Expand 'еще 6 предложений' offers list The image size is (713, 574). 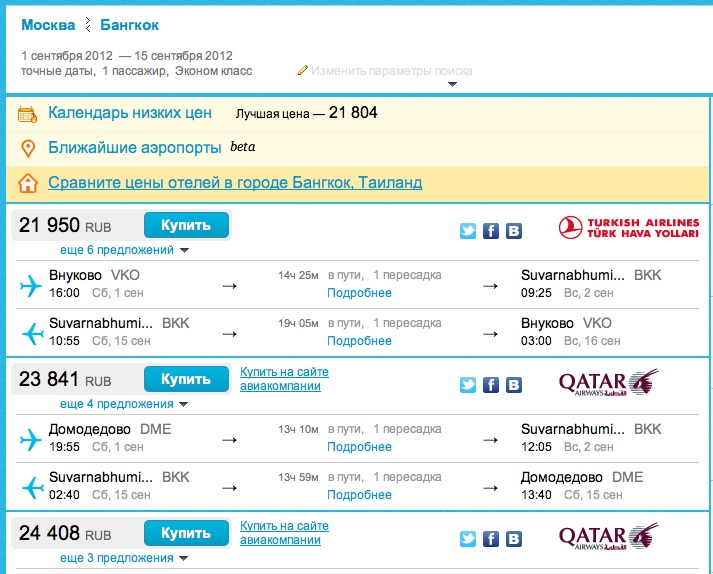124,250
